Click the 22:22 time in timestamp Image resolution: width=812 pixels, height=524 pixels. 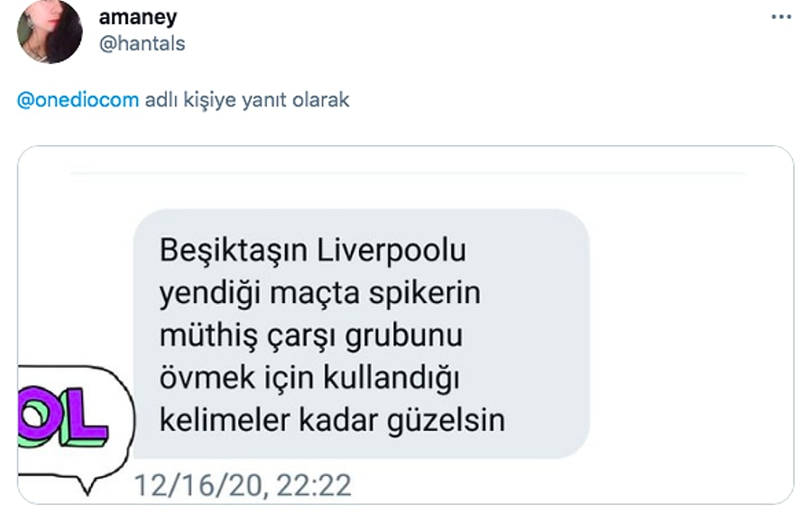(x=314, y=486)
